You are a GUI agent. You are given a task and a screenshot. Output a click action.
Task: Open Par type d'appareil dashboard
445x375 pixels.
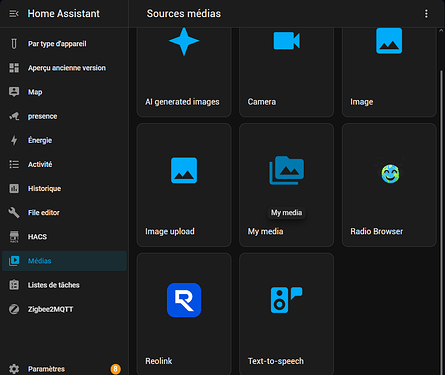[64, 44]
